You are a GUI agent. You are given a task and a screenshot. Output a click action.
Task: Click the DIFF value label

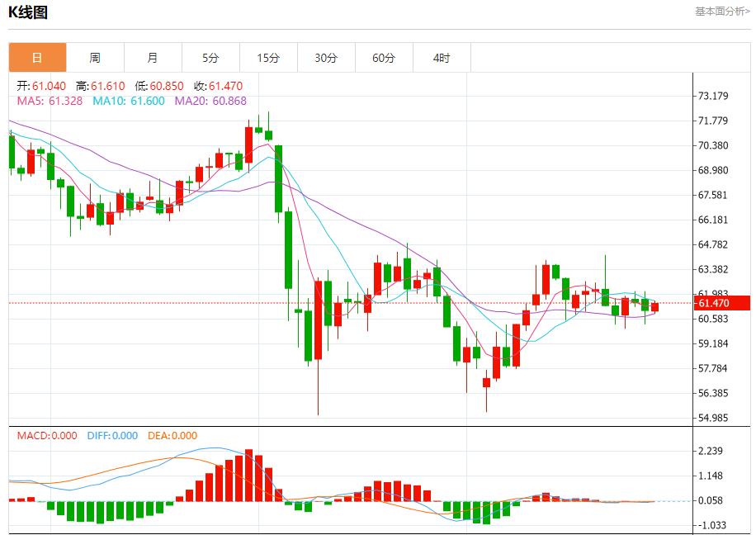point(111,436)
